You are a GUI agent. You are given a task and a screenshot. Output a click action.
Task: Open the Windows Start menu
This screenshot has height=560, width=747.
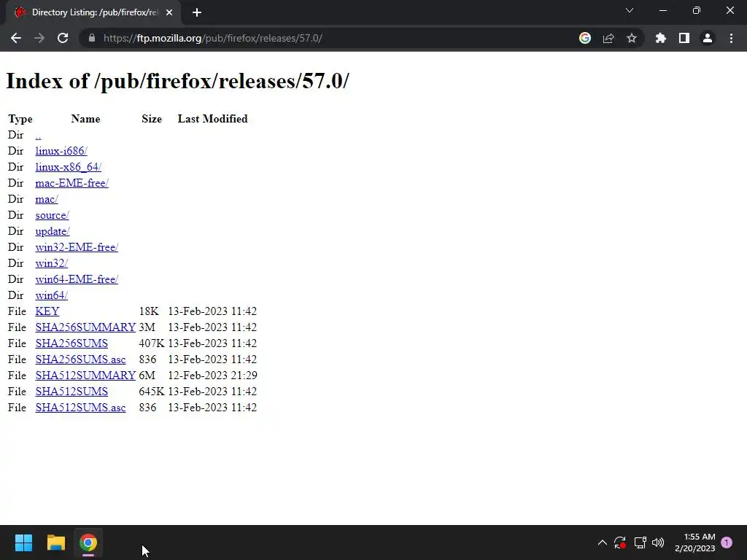click(x=23, y=542)
